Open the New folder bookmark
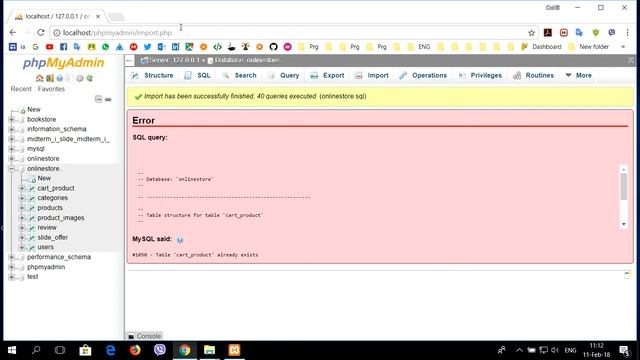The height and width of the screenshot is (360, 640). click(589, 47)
